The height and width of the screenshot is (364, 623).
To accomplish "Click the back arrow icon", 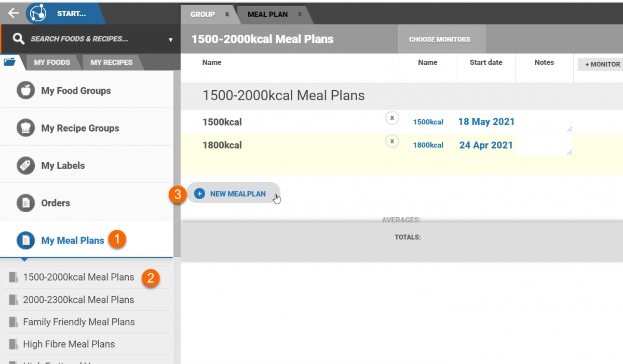I will point(13,13).
